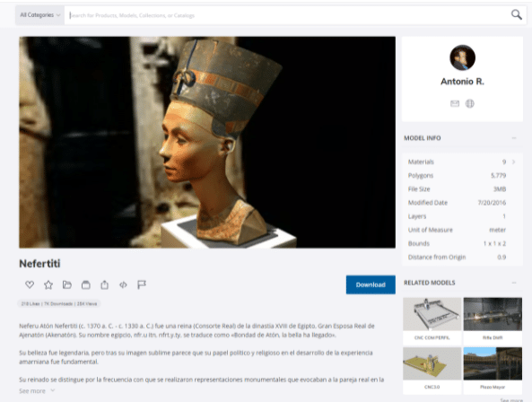The image size is (532, 402).
Task: Collapse the RELATED MODELS section
Action: tap(514, 283)
